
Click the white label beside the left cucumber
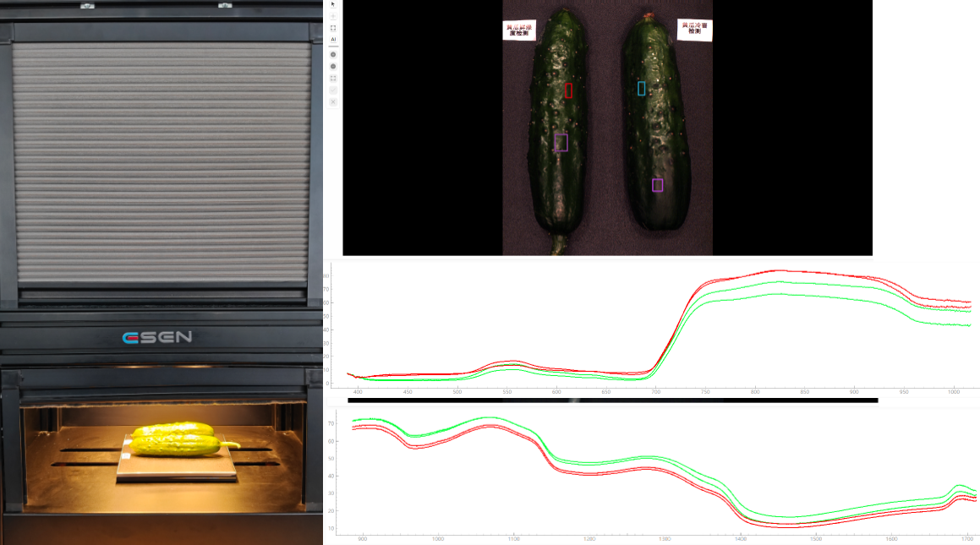pyautogui.click(x=518, y=30)
